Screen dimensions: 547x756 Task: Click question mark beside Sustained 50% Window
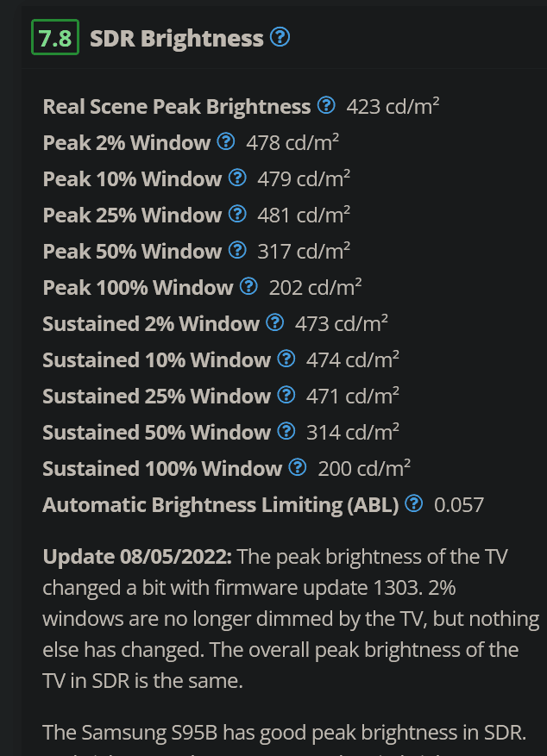point(286,430)
